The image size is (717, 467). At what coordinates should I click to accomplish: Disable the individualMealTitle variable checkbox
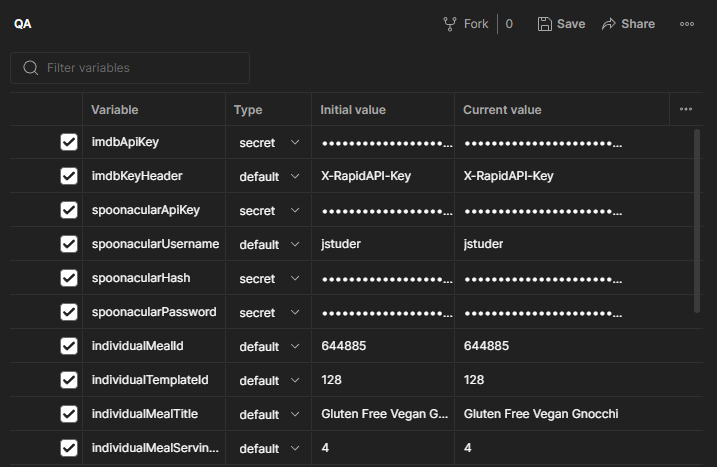tap(69, 414)
